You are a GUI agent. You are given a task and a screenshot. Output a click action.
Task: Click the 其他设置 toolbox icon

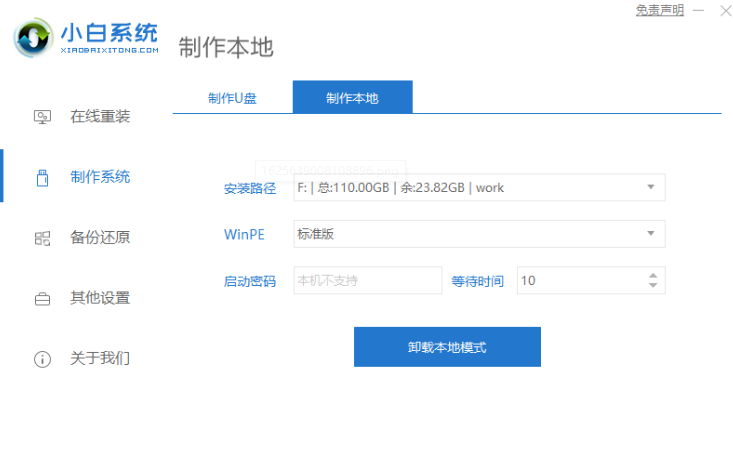tap(42, 299)
